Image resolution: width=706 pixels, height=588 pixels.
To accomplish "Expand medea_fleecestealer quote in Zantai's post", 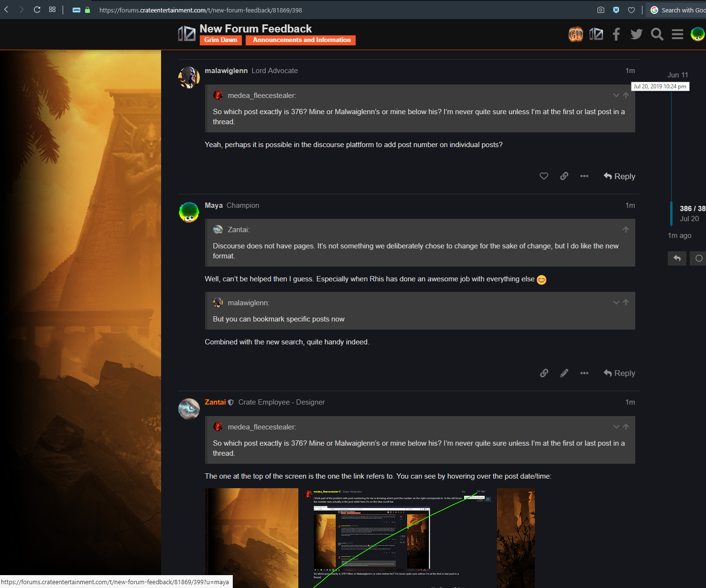I will click(x=616, y=427).
